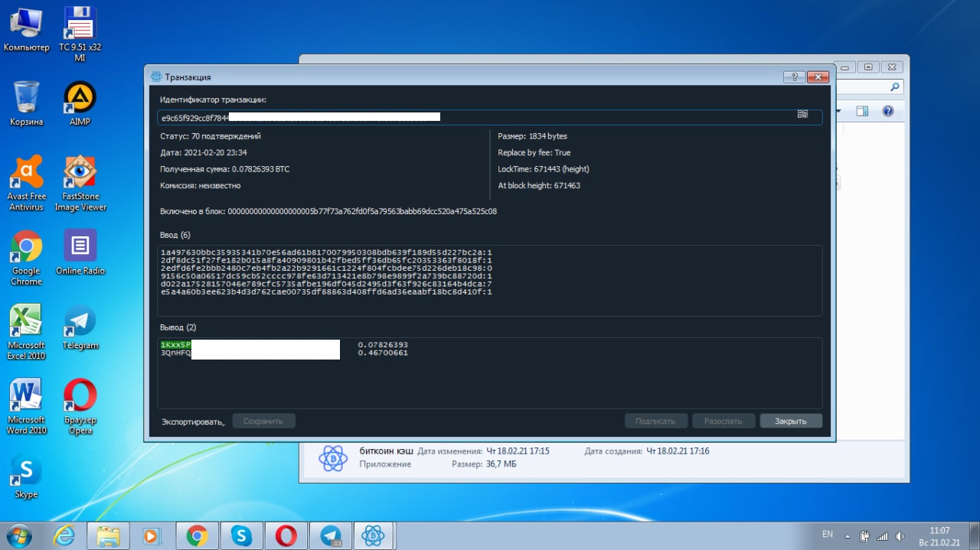Image resolution: width=980 pixels, height=550 pixels.
Task: Click the Подписать button
Action: (x=656, y=421)
